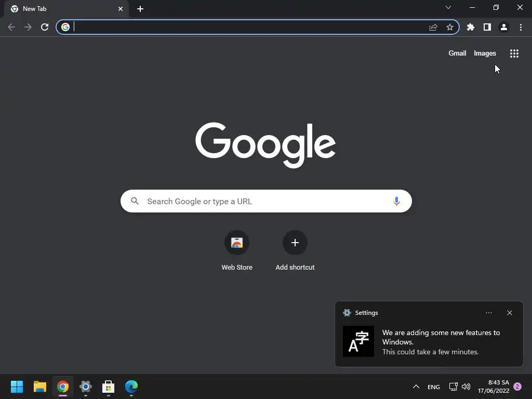Open the tab search chevron
The height and width of the screenshot is (399, 532).
click(x=448, y=7)
